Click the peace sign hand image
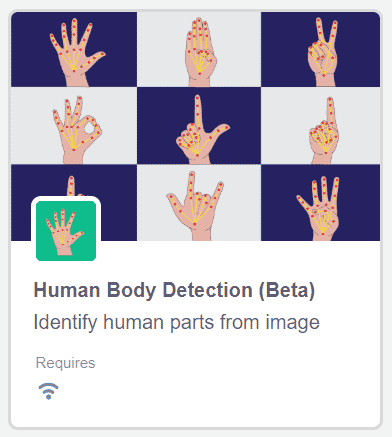This screenshot has width=392, height=437. 320,50
